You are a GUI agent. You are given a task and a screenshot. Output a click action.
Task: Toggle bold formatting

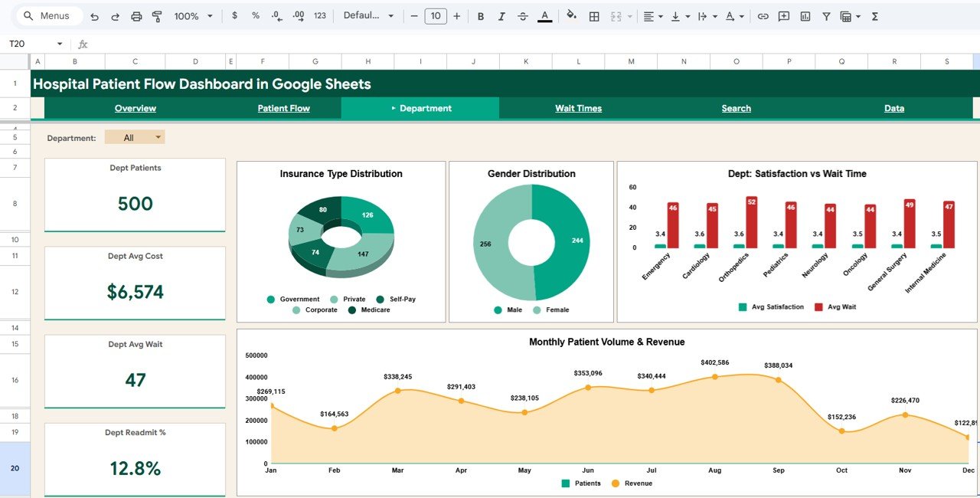pyautogui.click(x=481, y=15)
